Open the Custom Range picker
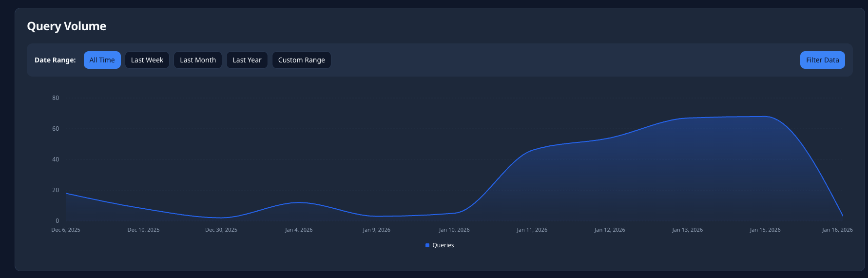This screenshot has width=868, height=278. (301, 60)
